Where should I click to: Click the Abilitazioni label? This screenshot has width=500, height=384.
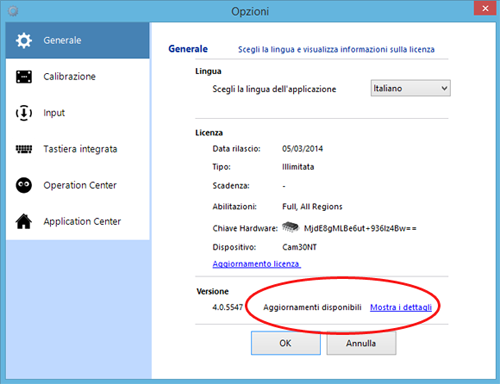pyautogui.click(x=235, y=207)
